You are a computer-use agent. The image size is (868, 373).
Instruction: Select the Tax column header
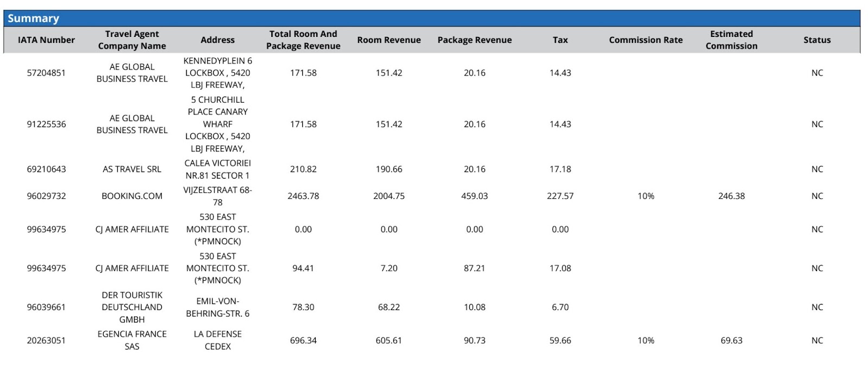pos(560,40)
